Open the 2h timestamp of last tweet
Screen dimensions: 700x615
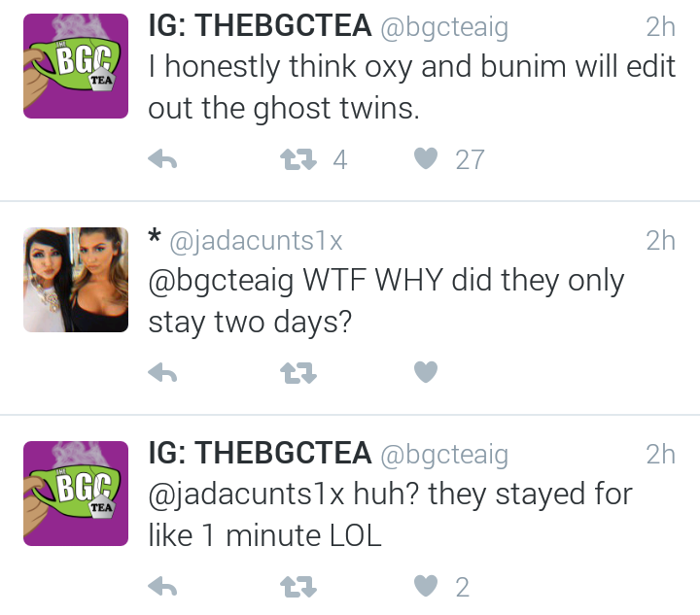[661, 455]
